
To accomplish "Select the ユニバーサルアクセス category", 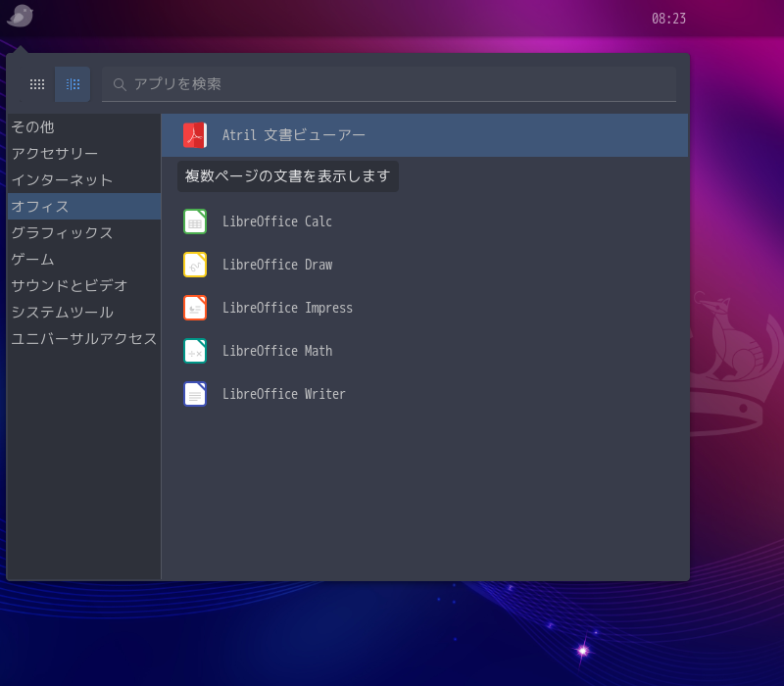I will 84,339.
